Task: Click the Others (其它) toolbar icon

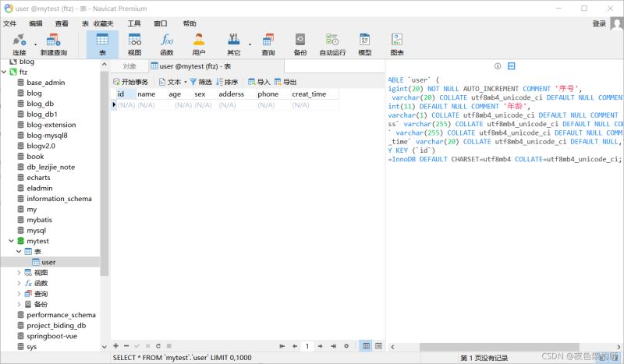Action: pos(233,44)
